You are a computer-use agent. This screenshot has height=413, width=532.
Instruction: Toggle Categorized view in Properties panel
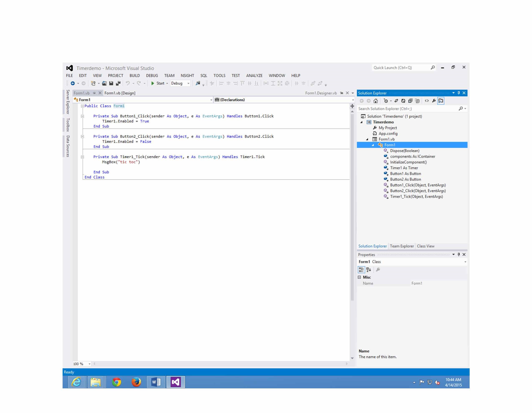[361, 270]
